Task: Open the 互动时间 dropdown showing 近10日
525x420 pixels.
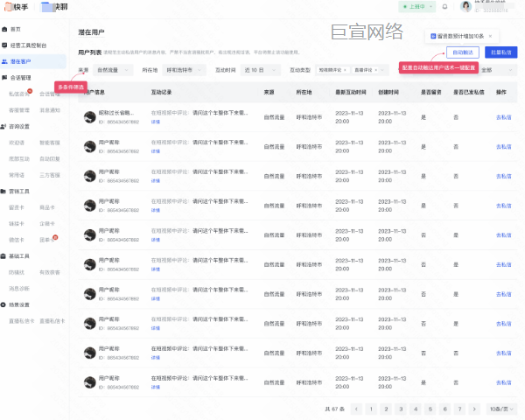Action: [x=260, y=70]
